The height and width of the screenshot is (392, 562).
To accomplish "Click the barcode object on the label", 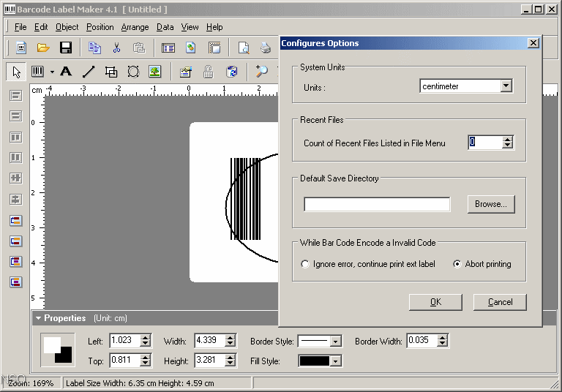I will click(x=245, y=198).
